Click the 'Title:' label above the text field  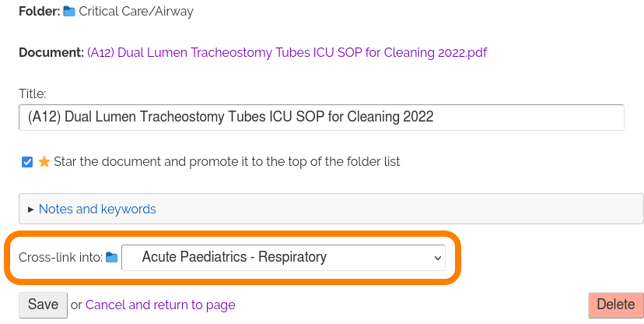[33, 93]
